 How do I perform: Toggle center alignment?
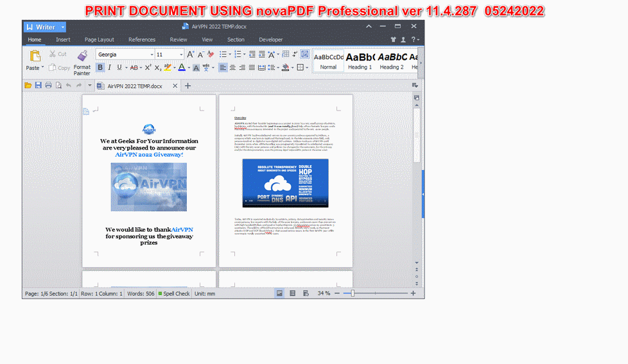click(232, 67)
